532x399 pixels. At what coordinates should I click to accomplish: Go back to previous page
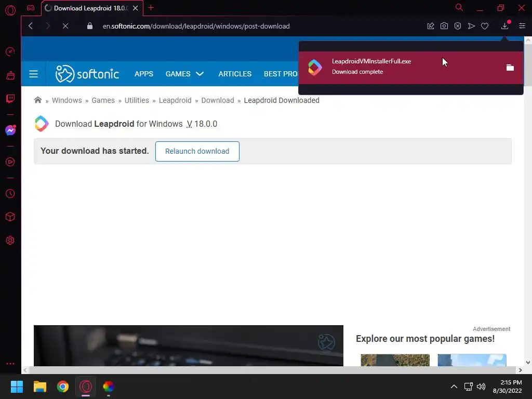[31, 26]
